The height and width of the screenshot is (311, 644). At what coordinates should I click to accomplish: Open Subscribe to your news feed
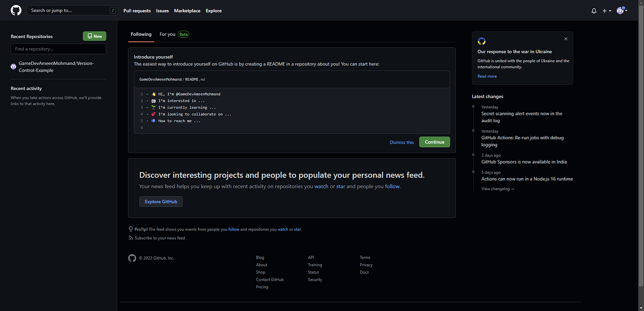pos(160,238)
